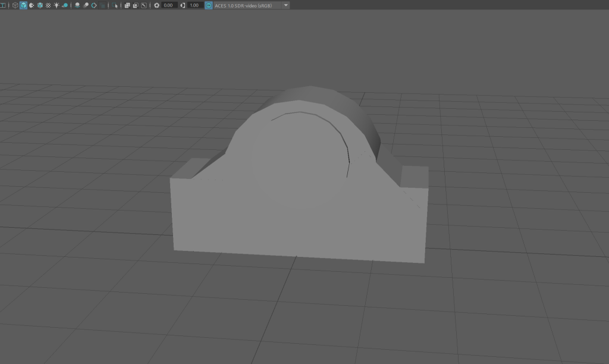Screen dimensions: 609x364
Task: Toggle the View Transform button
Action: 209,5
